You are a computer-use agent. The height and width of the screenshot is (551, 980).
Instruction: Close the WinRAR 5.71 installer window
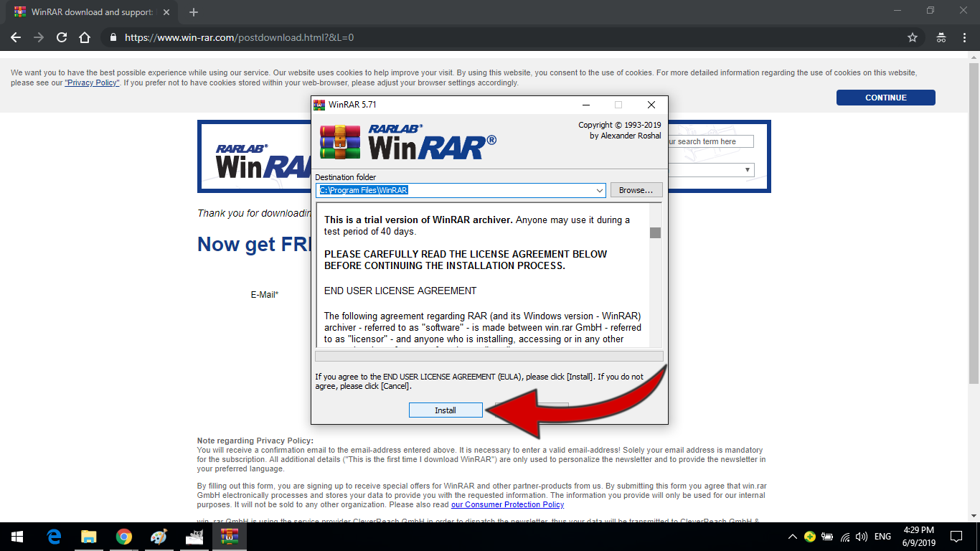click(x=651, y=105)
